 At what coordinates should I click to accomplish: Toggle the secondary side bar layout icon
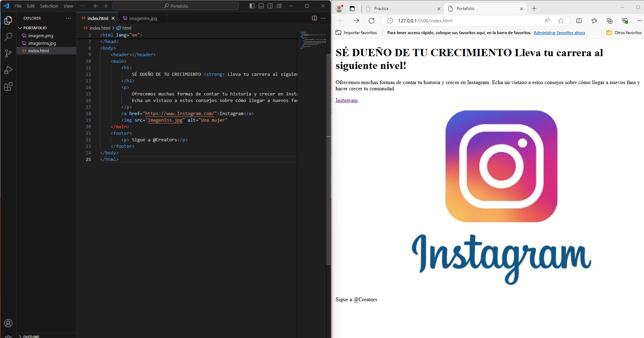pyautogui.click(x=270, y=6)
